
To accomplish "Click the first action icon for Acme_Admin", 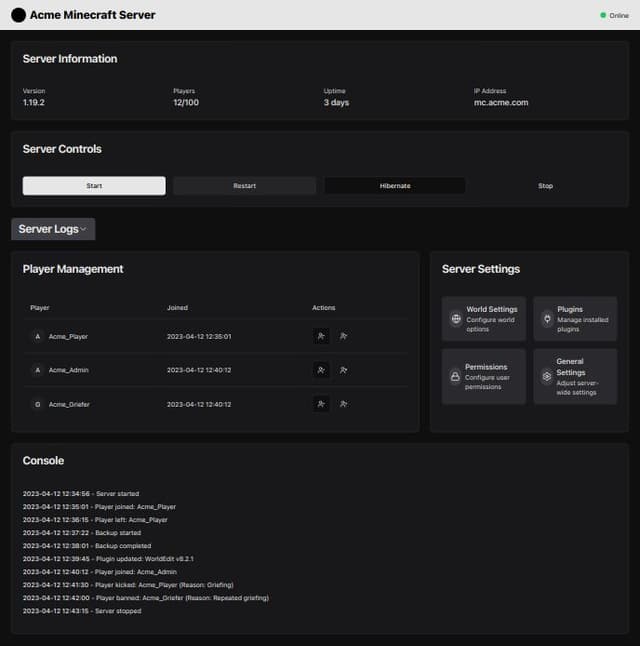I will 321,370.
